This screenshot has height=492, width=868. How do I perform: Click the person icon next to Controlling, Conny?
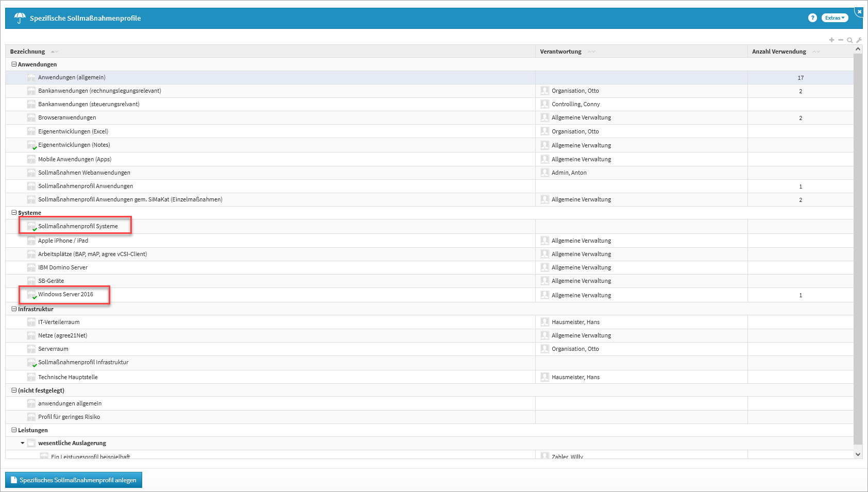(544, 104)
